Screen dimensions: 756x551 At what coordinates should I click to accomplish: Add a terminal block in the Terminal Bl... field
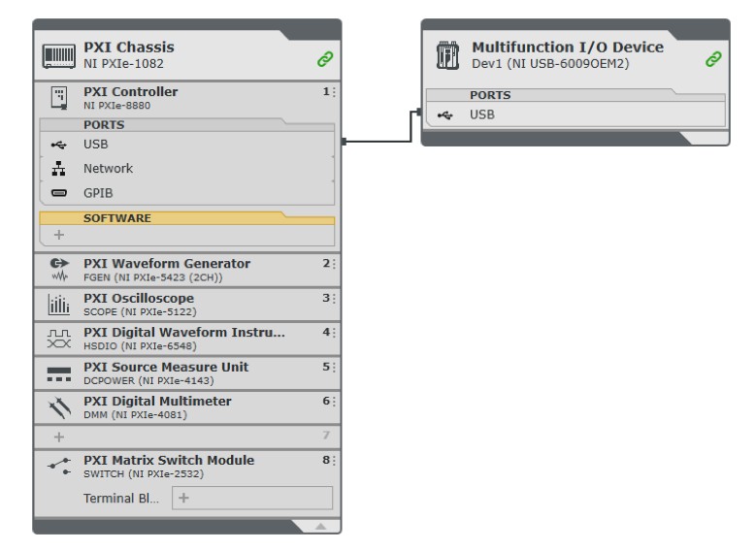[x=252, y=498]
